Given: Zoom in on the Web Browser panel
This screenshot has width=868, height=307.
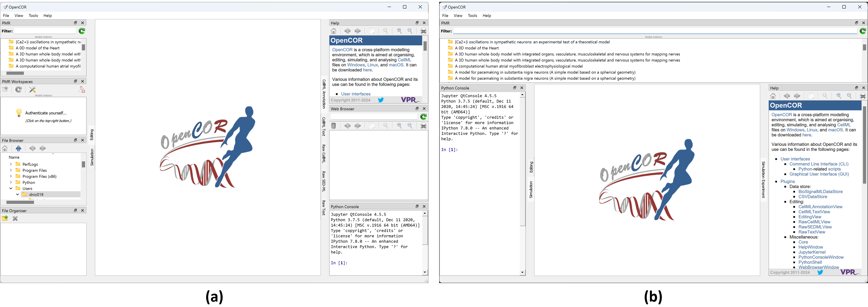Looking at the screenshot, I should tap(399, 126).
